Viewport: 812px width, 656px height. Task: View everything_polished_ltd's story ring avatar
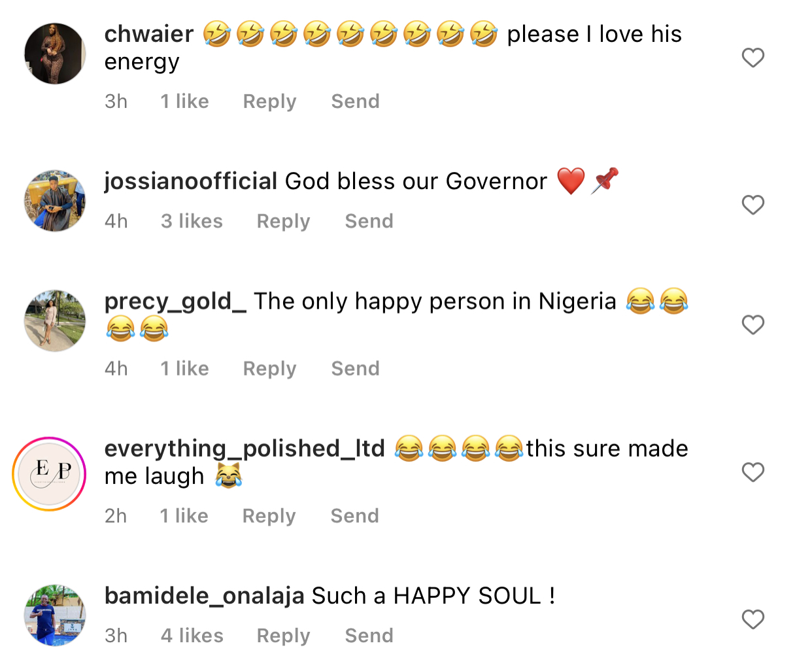coord(50,474)
